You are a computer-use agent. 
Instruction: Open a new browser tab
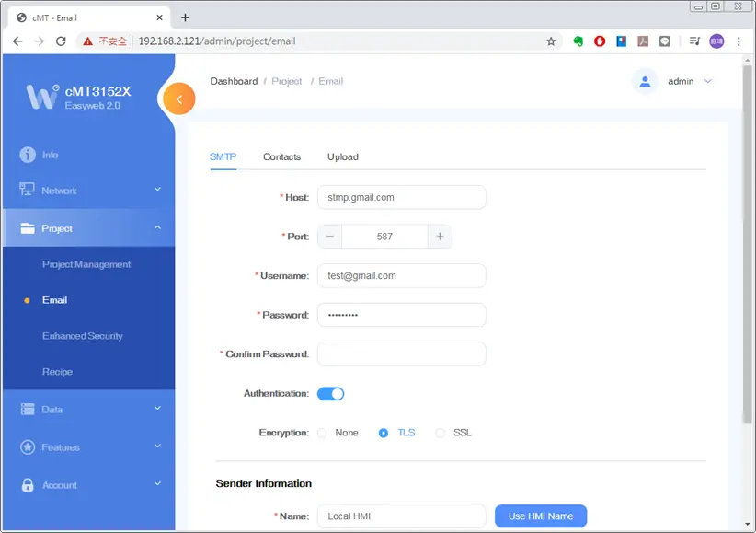[x=185, y=17]
